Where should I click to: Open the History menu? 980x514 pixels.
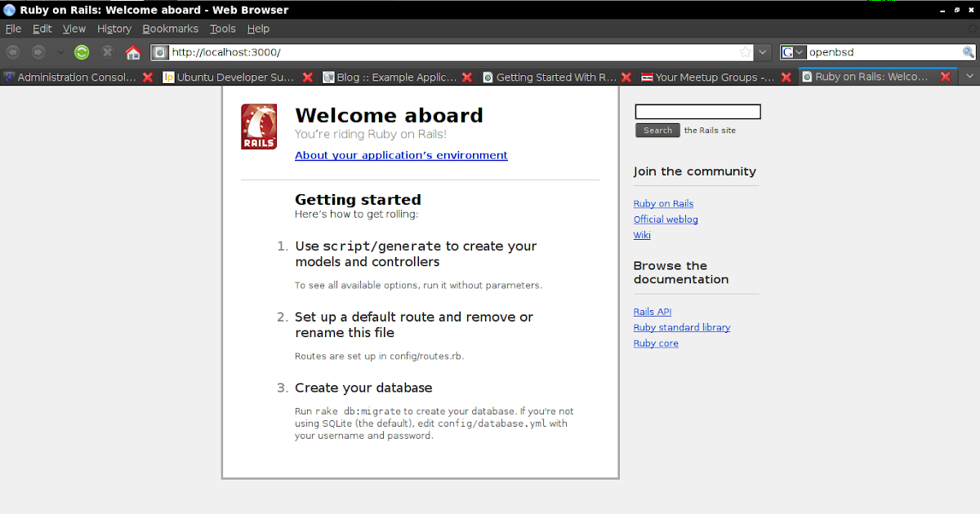(x=114, y=29)
